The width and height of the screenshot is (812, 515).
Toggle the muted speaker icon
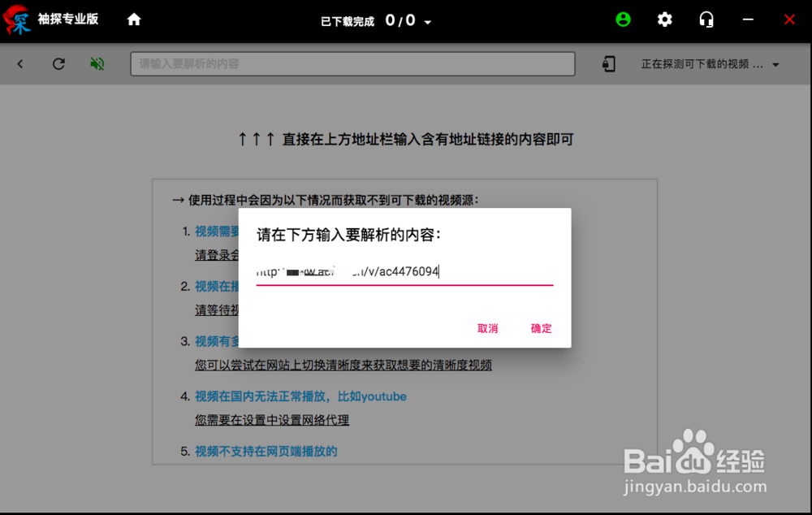pos(97,63)
